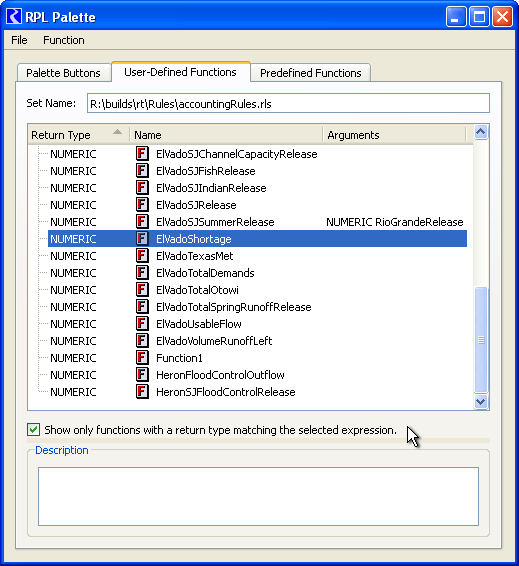The height and width of the screenshot is (566, 519).
Task: Open the Function menu
Action: point(64,40)
